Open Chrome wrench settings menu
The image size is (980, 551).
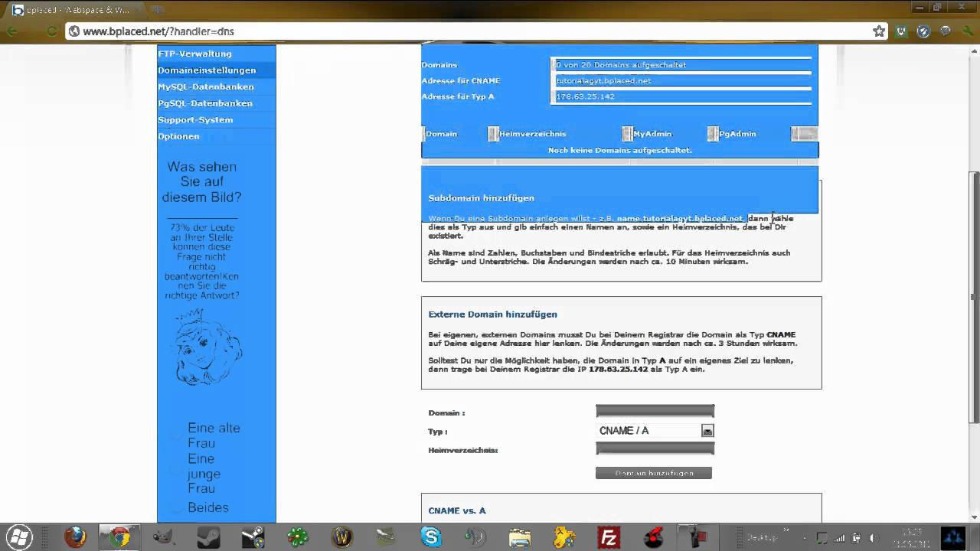point(967,31)
